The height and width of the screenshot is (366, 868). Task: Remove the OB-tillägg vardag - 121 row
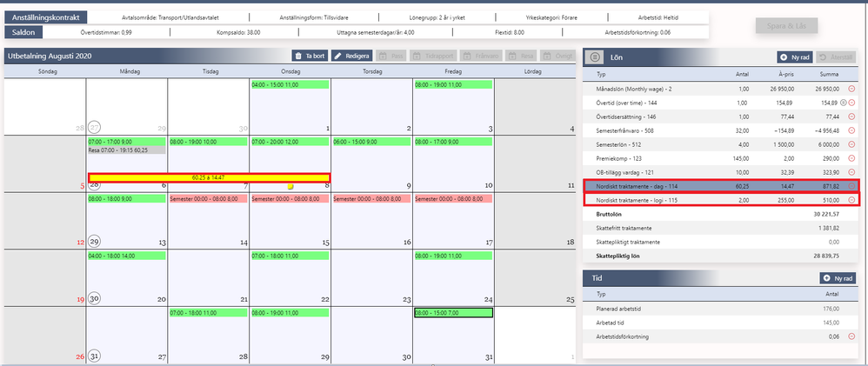[851, 171]
